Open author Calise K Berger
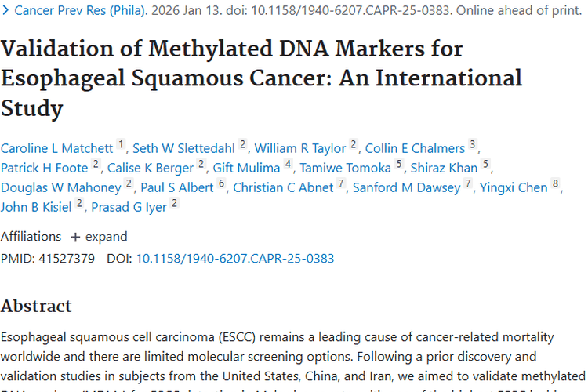This screenshot has height=392, width=588. (x=151, y=168)
